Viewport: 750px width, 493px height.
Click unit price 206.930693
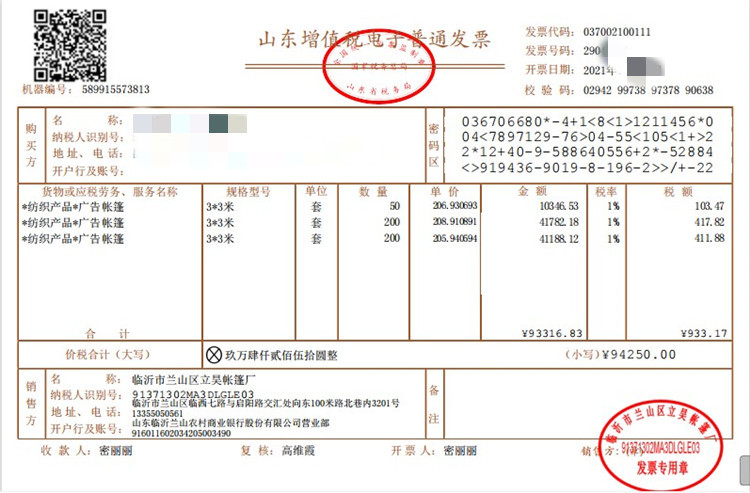tap(455, 206)
